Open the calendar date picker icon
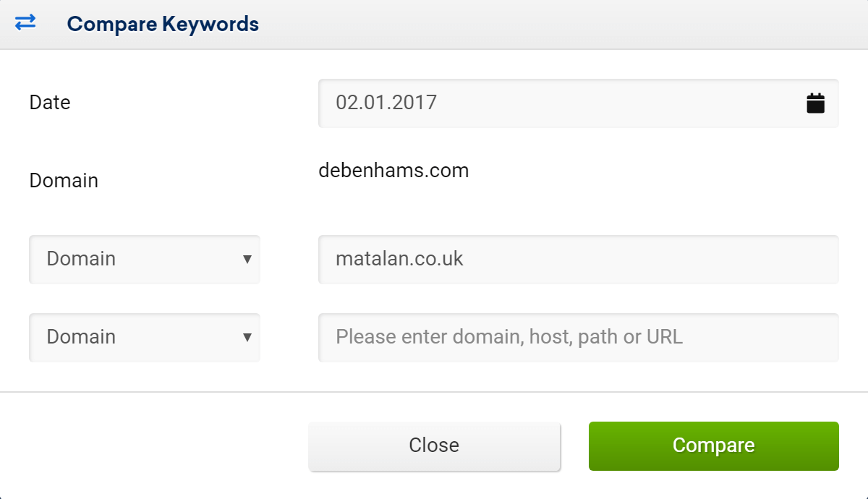This screenshot has height=499, width=868. tap(815, 103)
